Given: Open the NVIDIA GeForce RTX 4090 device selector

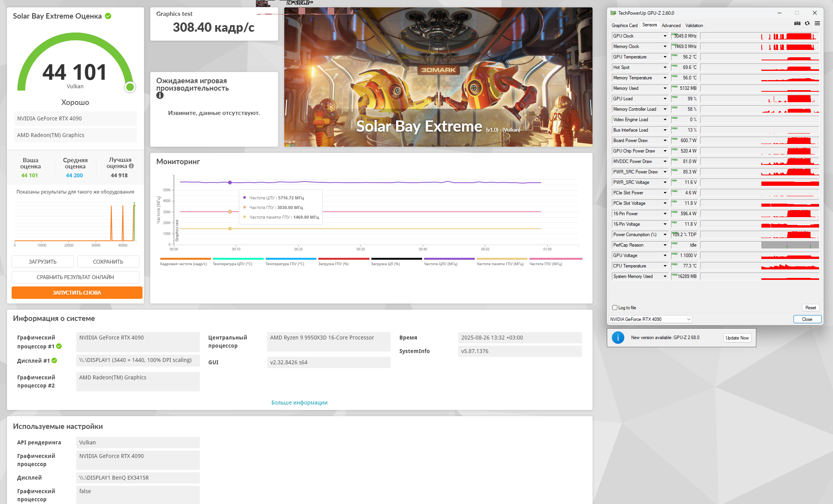Looking at the screenshot, I should click(650, 319).
